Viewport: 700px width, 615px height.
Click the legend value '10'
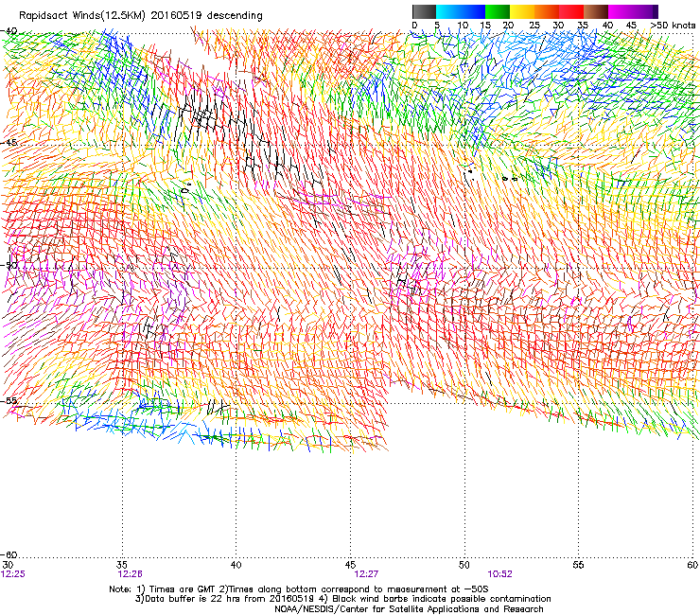pyautogui.click(x=463, y=26)
